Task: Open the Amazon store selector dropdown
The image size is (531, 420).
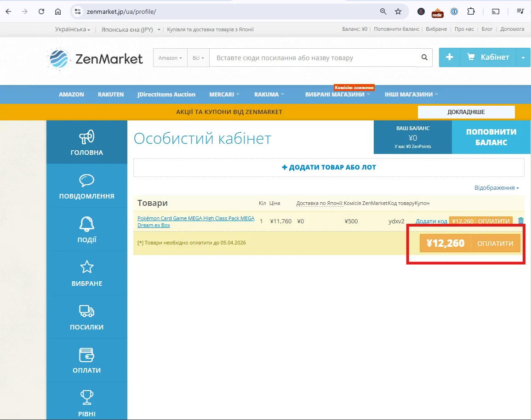Action: pos(171,58)
